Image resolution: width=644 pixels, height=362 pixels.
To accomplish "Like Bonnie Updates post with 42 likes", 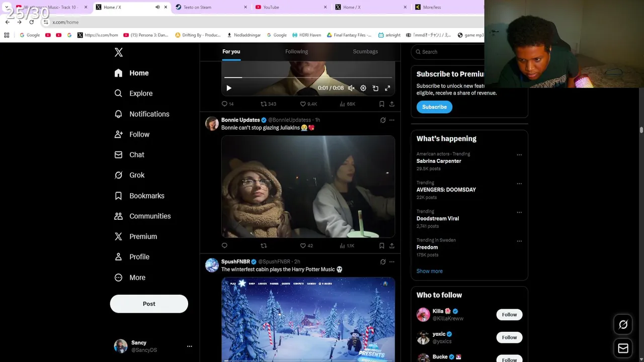I will coord(306,246).
